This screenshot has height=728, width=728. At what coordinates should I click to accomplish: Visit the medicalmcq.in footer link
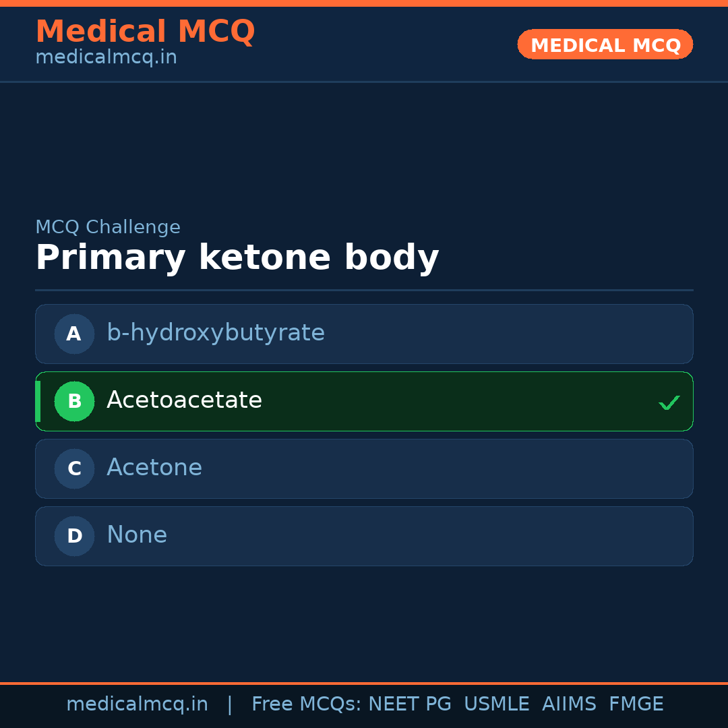point(137,703)
